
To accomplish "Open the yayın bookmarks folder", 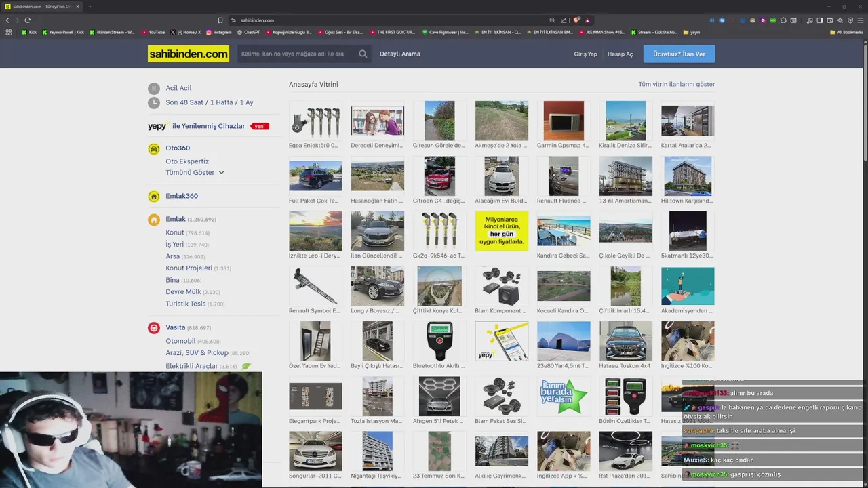I will click(x=692, y=32).
